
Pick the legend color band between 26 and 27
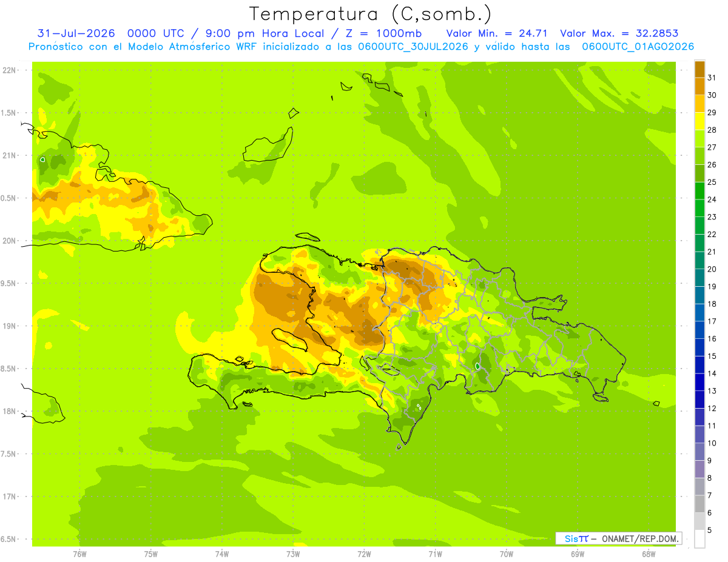(x=699, y=156)
